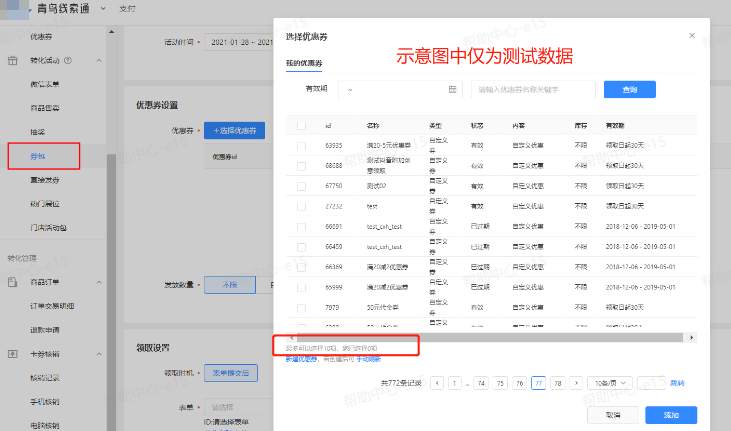Viewport: 731px width, 431px height.
Task: Go to page 75 in pagination
Action: (500, 383)
